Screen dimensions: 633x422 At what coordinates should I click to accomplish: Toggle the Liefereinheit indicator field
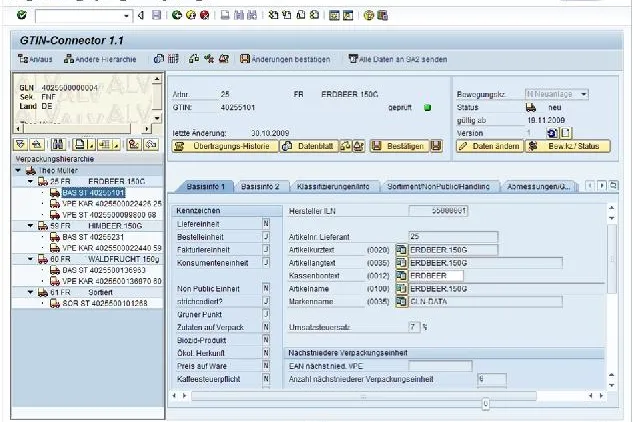[x=266, y=224]
